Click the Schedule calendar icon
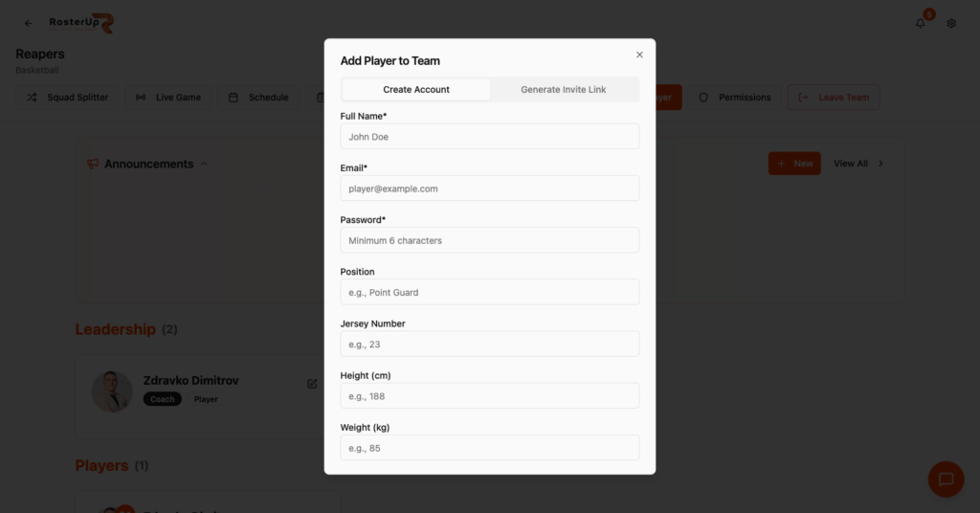The height and width of the screenshot is (513, 980). (234, 98)
